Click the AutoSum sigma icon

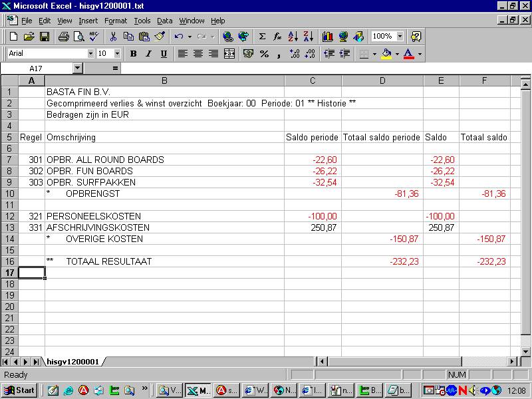point(262,37)
